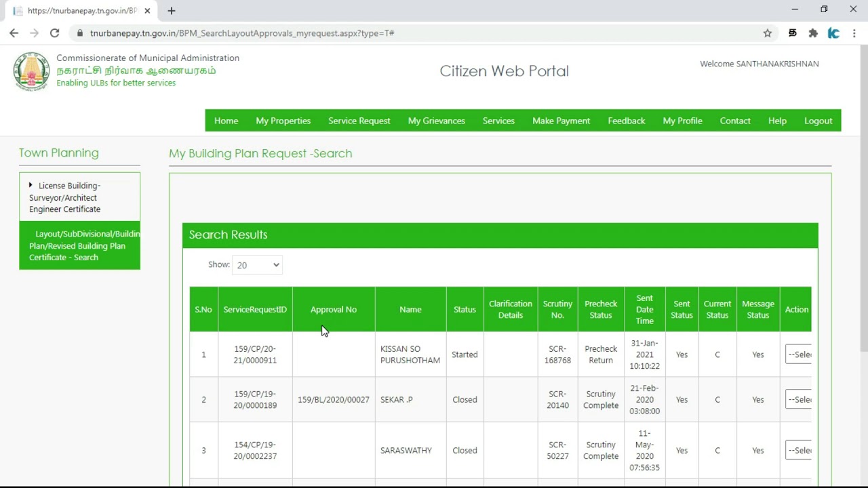Open the Chrome three-dot menu
Screen dimensions: 868x488
tap(854, 33)
